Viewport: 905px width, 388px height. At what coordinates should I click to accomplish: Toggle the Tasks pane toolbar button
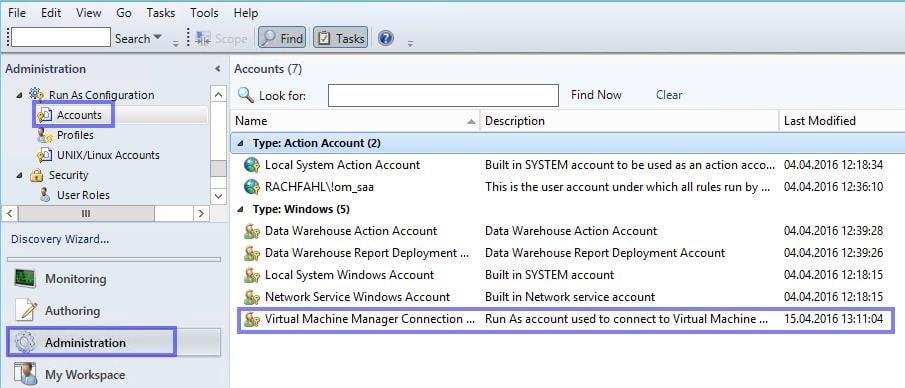(x=341, y=39)
